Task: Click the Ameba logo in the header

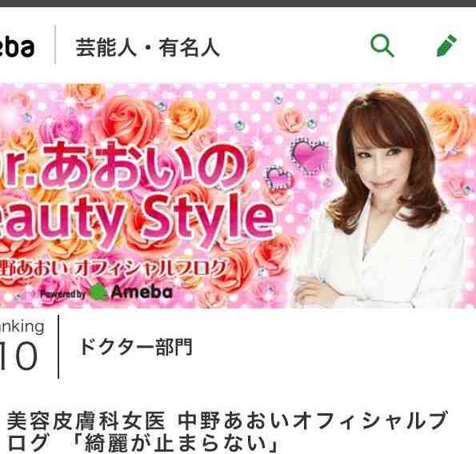Action: tap(18, 47)
